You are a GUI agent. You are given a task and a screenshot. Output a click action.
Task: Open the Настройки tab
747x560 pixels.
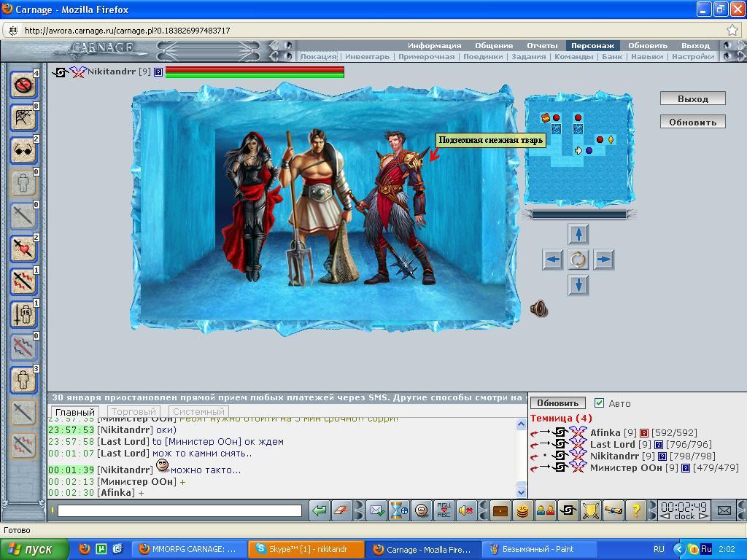pyautogui.click(x=693, y=57)
